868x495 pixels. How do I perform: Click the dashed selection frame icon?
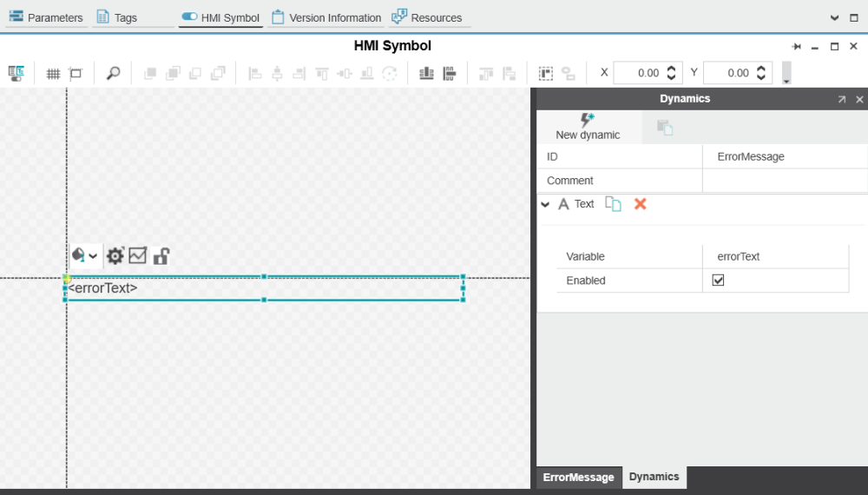click(546, 73)
